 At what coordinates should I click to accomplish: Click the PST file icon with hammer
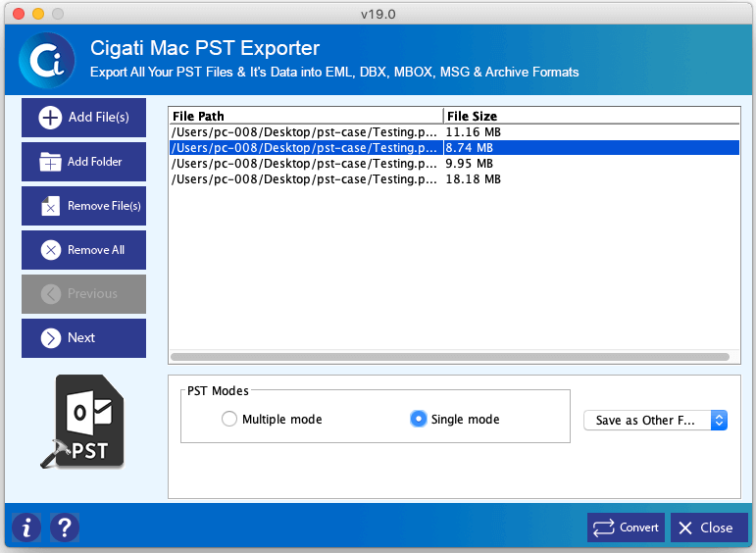point(83,422)
